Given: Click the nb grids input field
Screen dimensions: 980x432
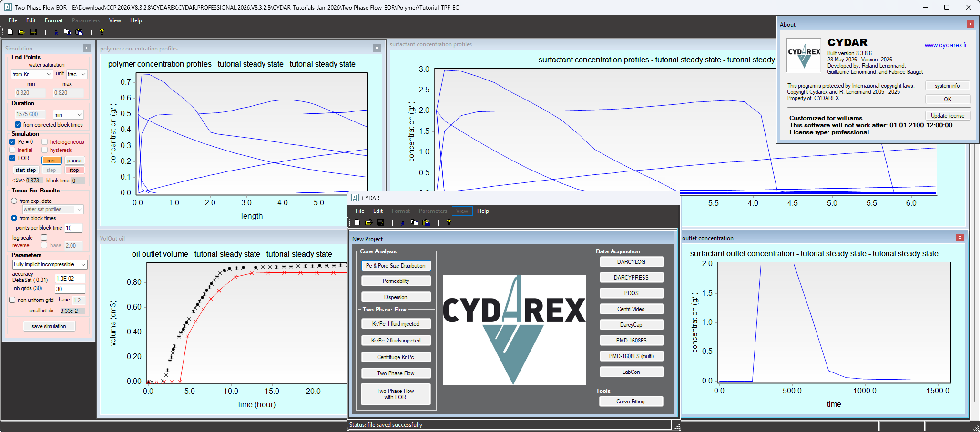Looking at the screenshot, I should [70, 289].
